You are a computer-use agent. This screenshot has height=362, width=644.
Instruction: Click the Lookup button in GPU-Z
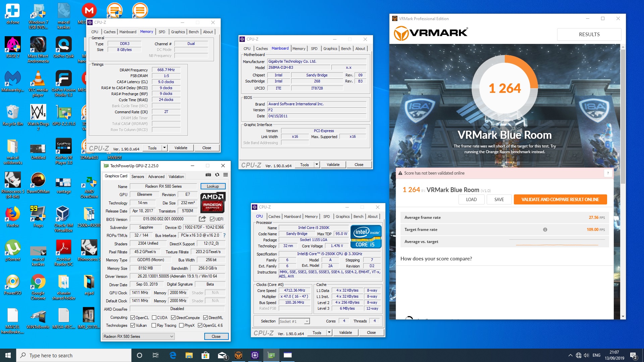click(213, 186)
